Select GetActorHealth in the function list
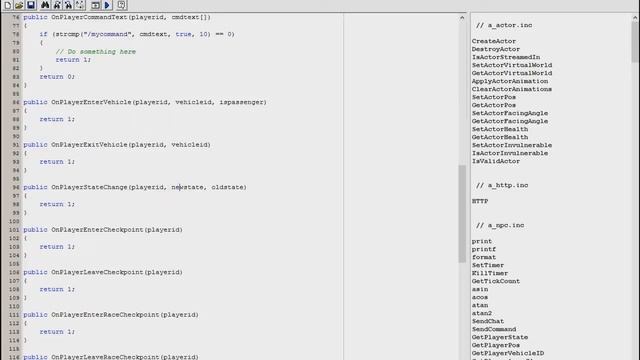This screenshot has height=360, width=640. [500, 137]
